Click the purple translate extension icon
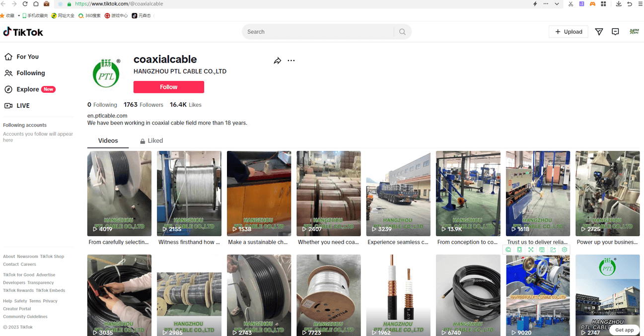 point(581,4)
